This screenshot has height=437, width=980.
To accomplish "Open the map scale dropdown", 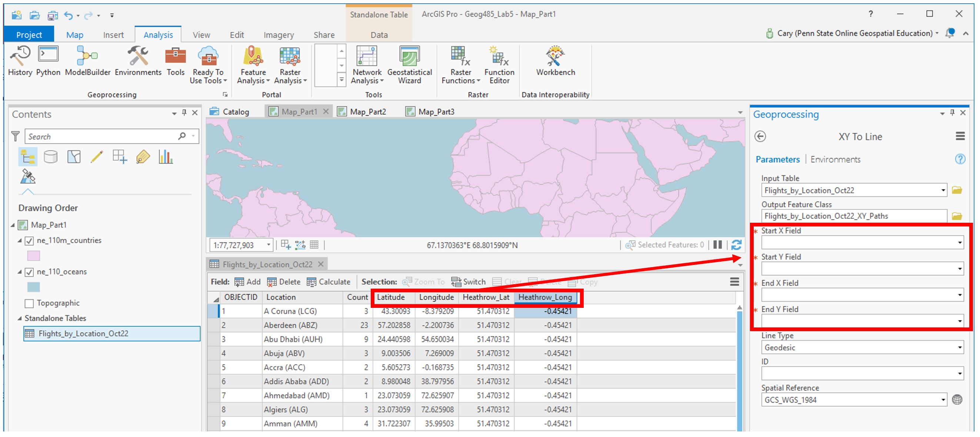I will [x=269, y=245].
